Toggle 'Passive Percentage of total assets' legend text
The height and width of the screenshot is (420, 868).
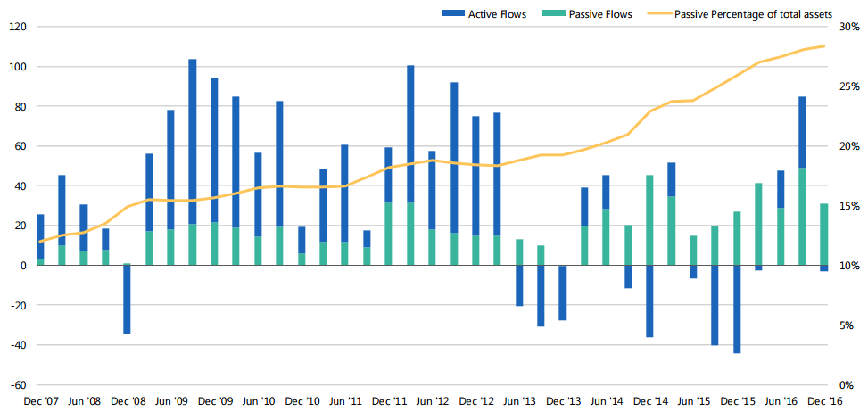754,13
